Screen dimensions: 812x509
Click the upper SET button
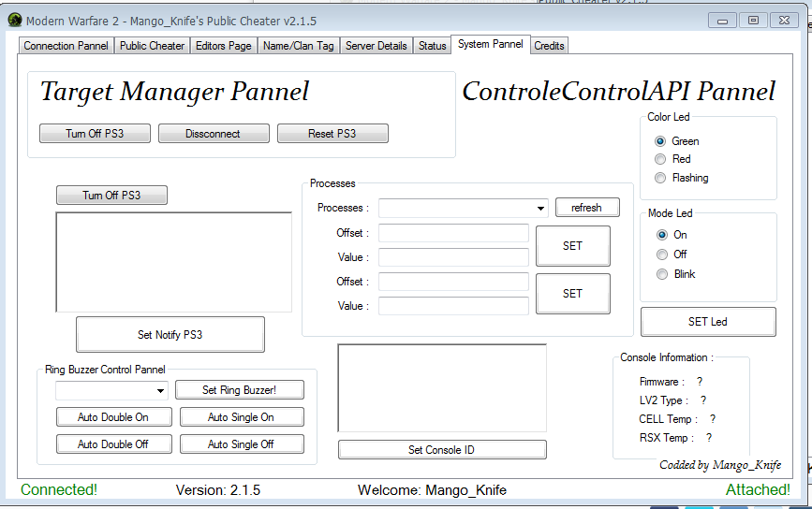pos(573,246)
